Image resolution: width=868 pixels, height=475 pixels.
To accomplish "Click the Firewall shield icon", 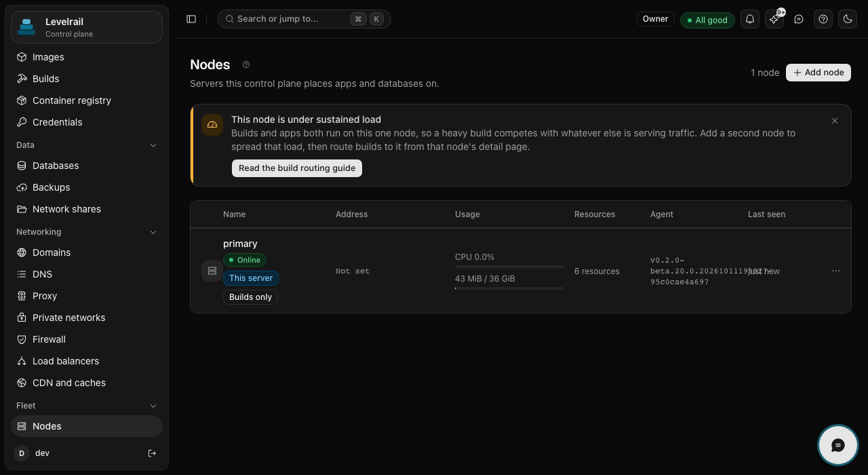I will [x=22, y=339].
